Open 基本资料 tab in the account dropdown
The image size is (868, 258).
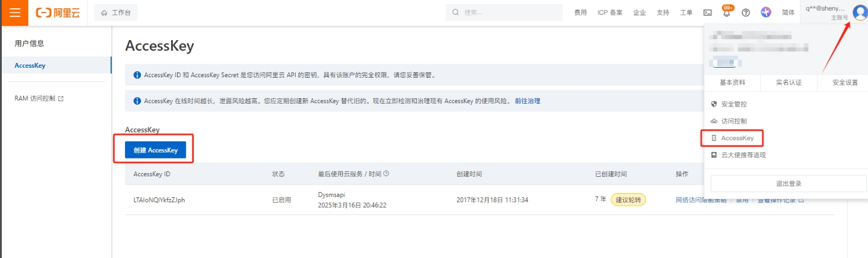732,82
